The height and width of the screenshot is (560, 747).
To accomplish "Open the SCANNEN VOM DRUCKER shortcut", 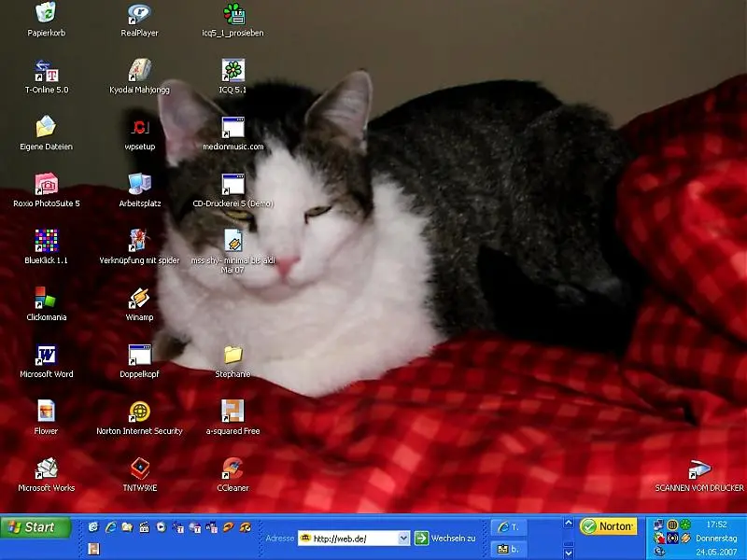I will (699, 469).
